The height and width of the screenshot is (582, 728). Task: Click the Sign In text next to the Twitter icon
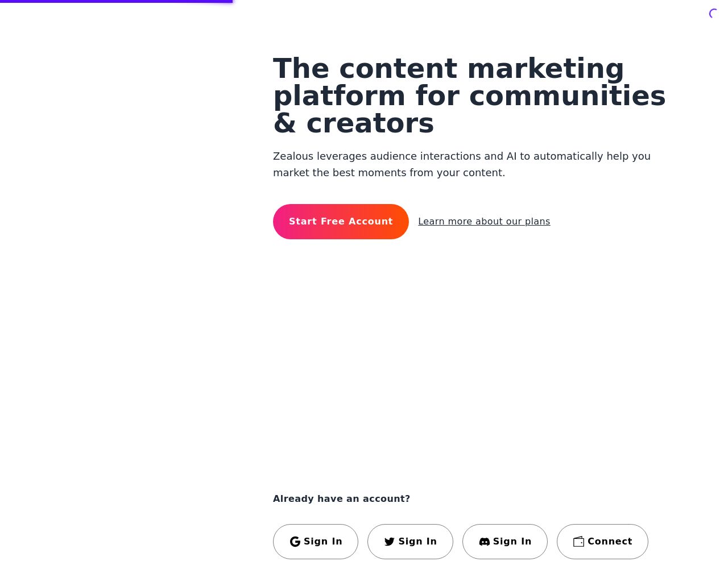pyautogui.click(x=417, y=542)
